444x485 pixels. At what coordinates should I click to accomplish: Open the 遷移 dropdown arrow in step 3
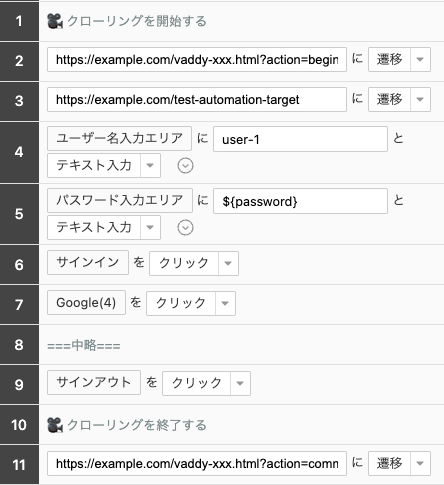(420, 99)
